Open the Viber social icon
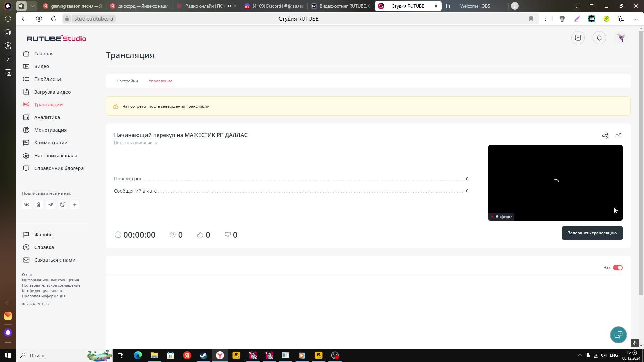The width and height of the screenshot is (644, 362). [63, 205]
